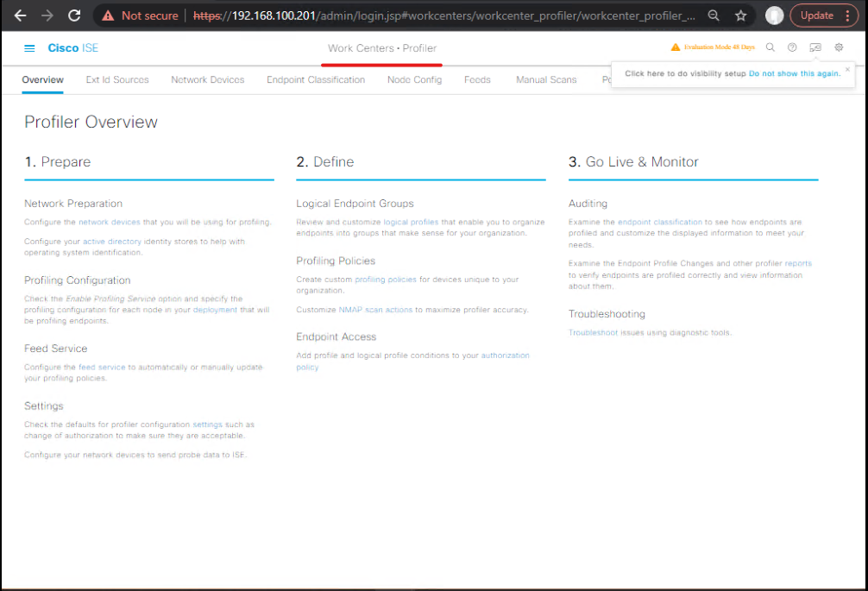The image size is (868, 591).
Task: Close the visibility setup popup
Action: coord(847,69)
